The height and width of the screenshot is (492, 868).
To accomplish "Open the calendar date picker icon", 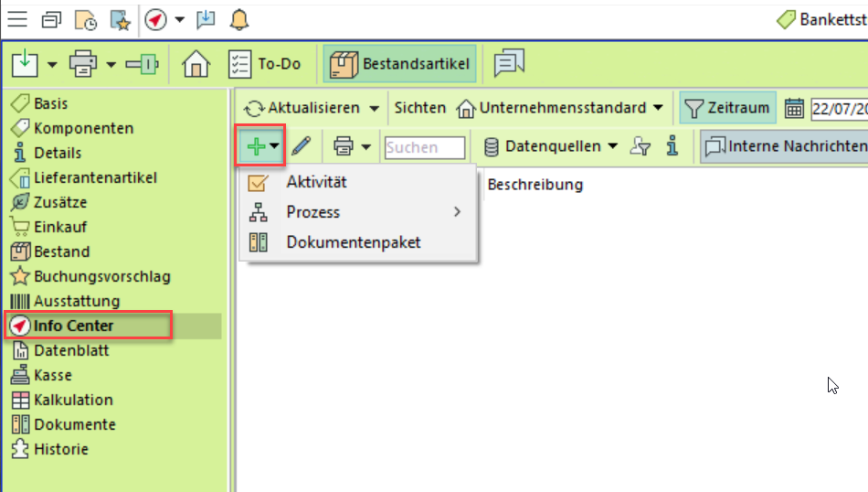I will tap(794, 108).
